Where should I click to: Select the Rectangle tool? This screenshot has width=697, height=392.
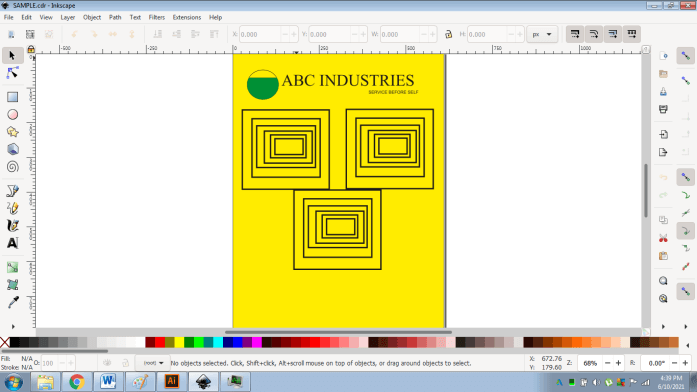point(12,97)
